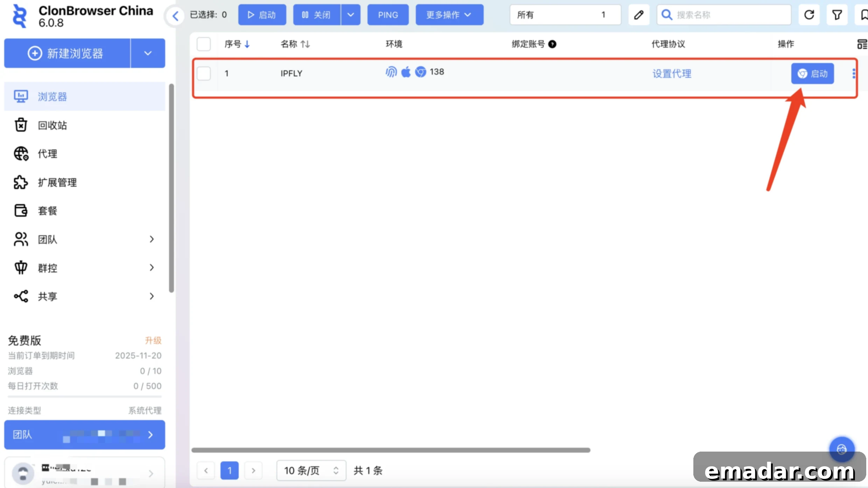Click the toolbar 启动 button
The height and width of the screenshot is (488, 868).
(x=262, y=15)
